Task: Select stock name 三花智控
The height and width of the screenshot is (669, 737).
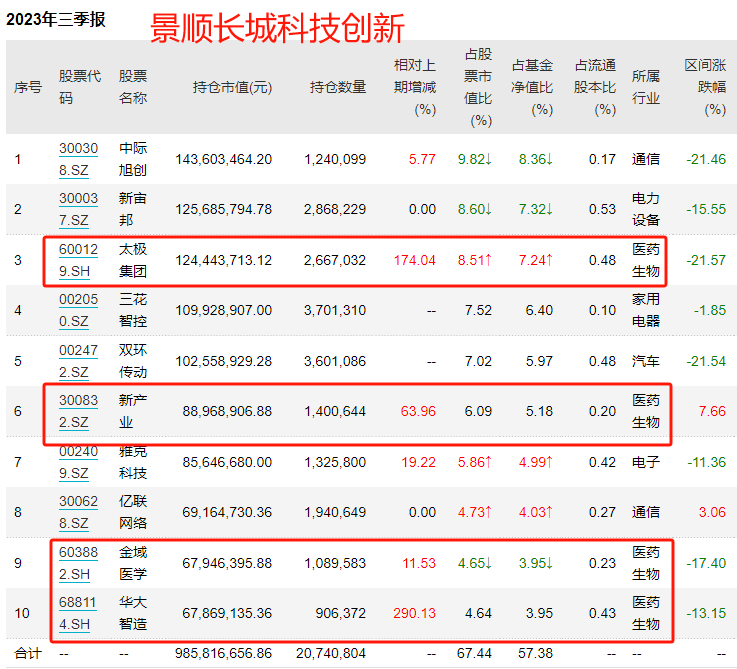Action: pyautogui.click(x=133, y=310)
